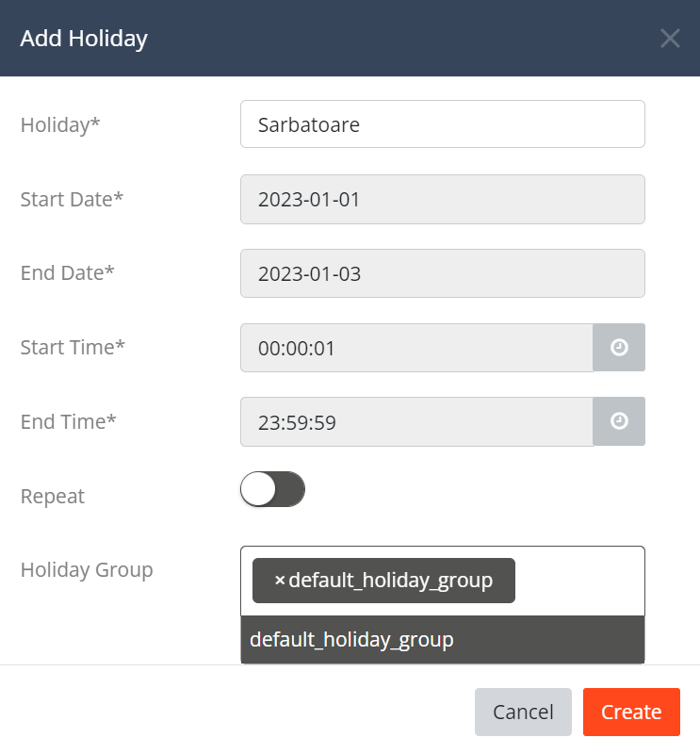Open the Start Date picker field
Screen dimensions: 700x754
[x=442, y=199]
